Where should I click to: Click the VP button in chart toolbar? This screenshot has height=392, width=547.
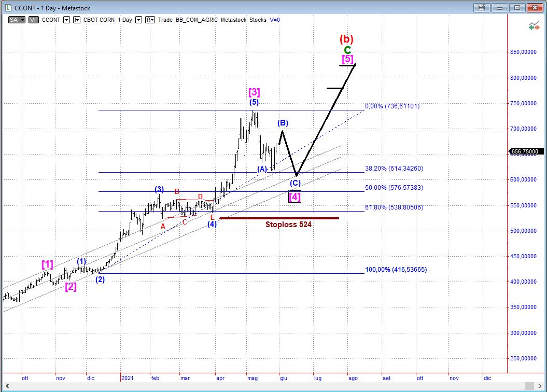click(x=34, y=20)
